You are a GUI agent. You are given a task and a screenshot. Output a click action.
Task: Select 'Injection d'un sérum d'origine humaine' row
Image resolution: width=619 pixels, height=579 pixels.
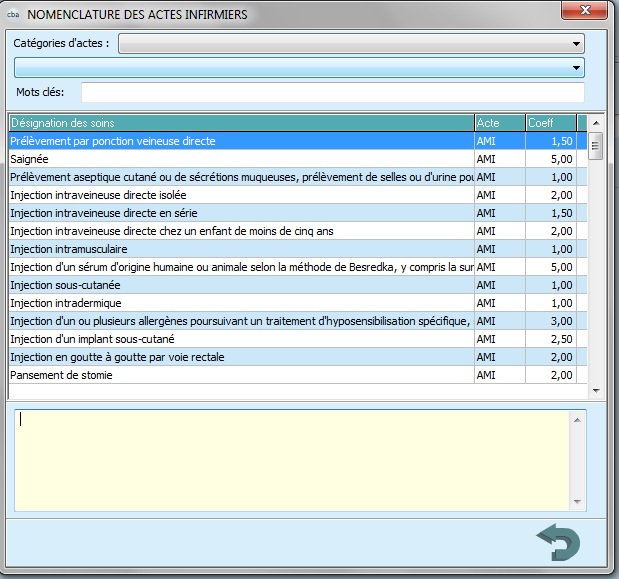(298, 267)
